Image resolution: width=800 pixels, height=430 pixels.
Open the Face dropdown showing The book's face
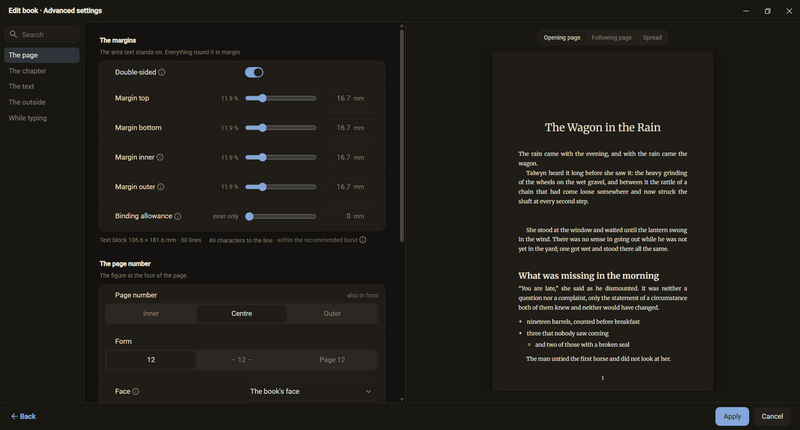pyautogui.click(x=311, y=391)
